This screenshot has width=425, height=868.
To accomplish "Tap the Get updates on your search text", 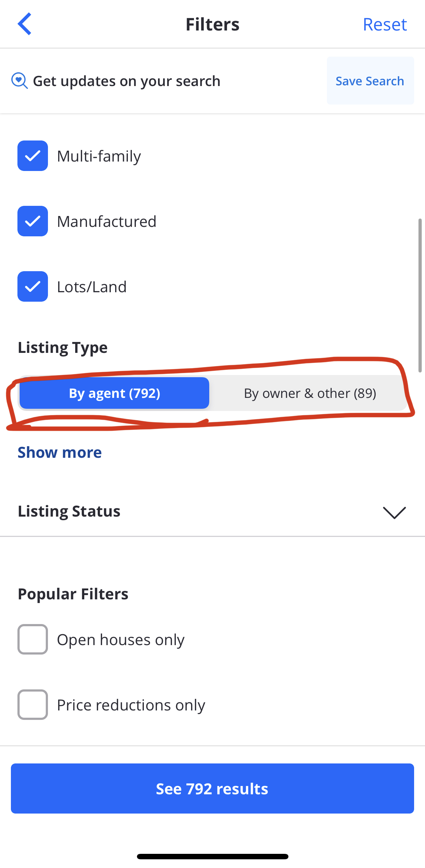I will click(x=126, y=81).
